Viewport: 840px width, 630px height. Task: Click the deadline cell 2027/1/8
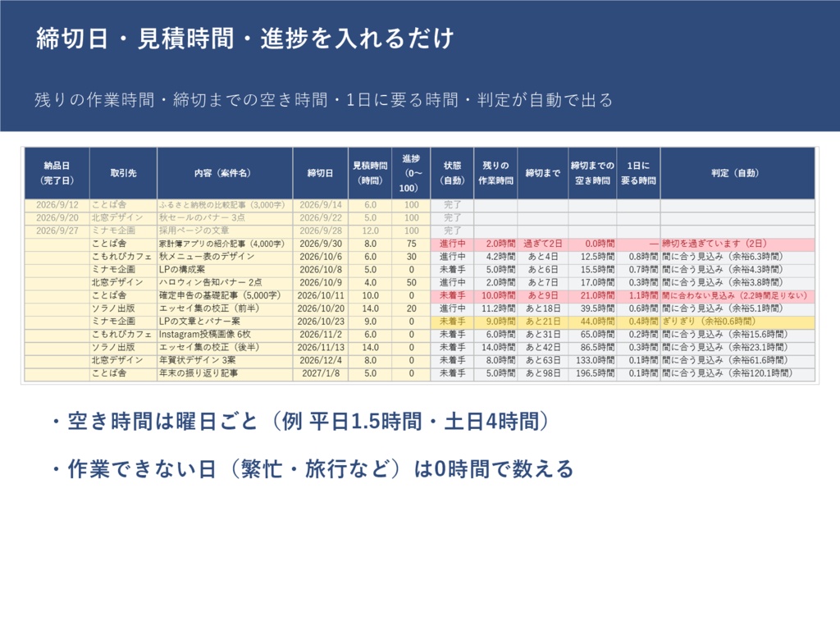(321, 373)
